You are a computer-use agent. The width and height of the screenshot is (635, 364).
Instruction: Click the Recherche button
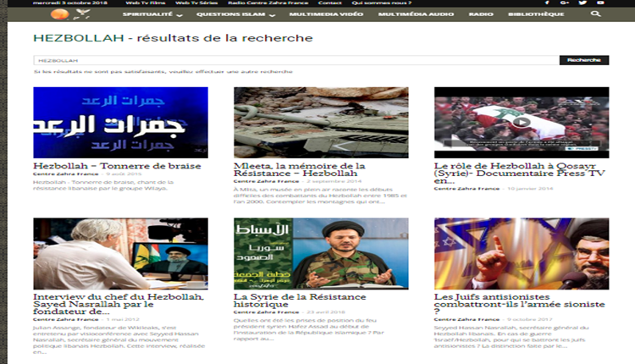click(x=584, y=60)
